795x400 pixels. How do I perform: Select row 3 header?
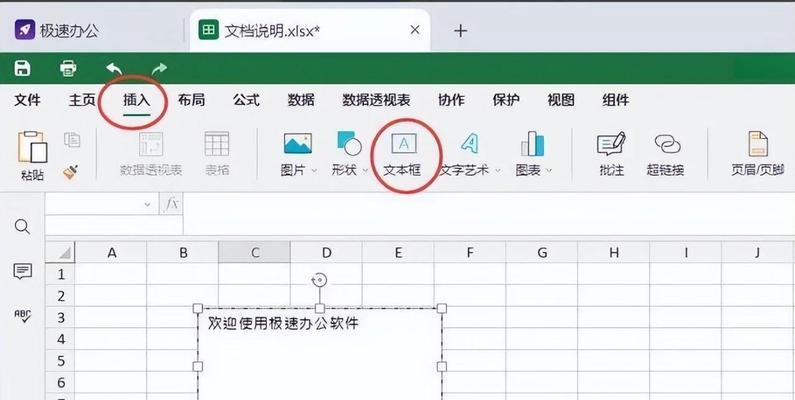[x=60, y=317]
